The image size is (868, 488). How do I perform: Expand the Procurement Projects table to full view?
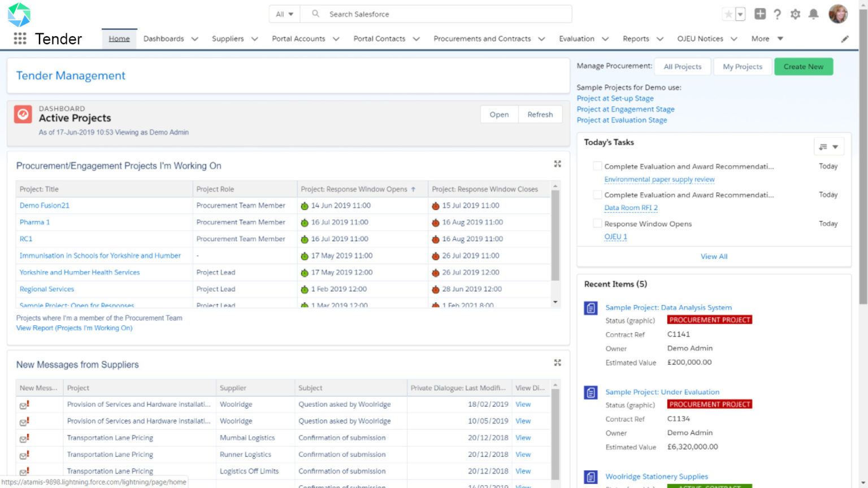[x=557, y=164]
